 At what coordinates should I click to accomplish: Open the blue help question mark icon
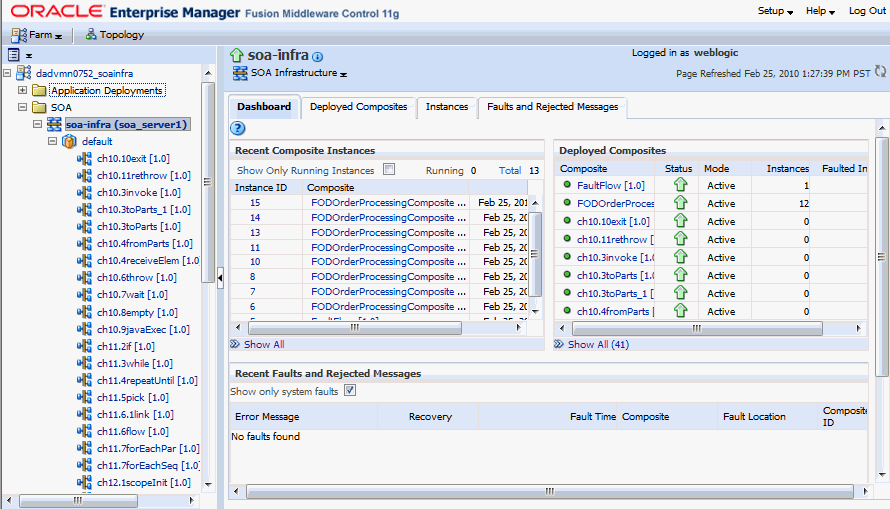pos(237,128)
